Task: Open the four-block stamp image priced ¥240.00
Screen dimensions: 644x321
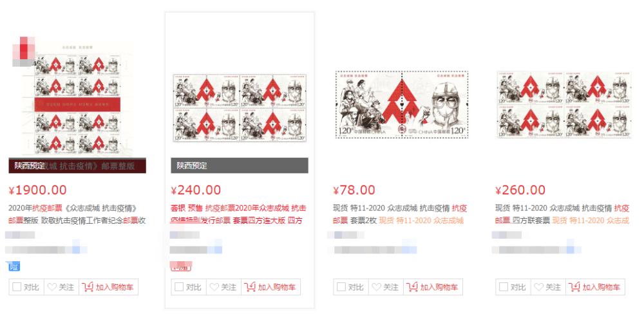Action: pos(240,108)
